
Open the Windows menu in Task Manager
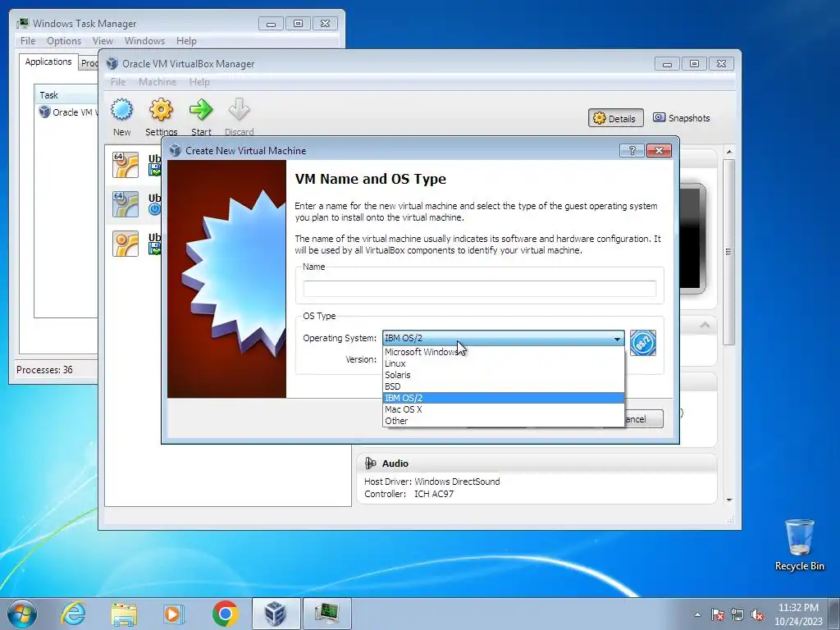[x=144, y=41]
